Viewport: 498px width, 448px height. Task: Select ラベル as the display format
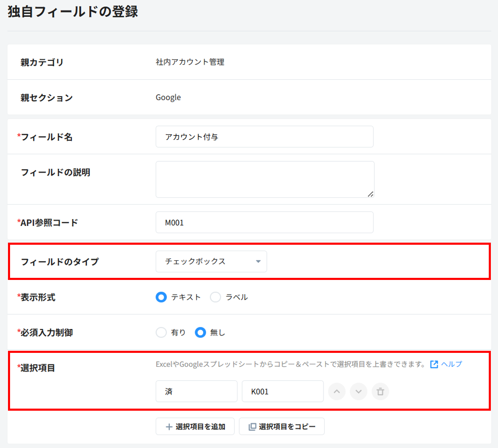tap(216, 297)
